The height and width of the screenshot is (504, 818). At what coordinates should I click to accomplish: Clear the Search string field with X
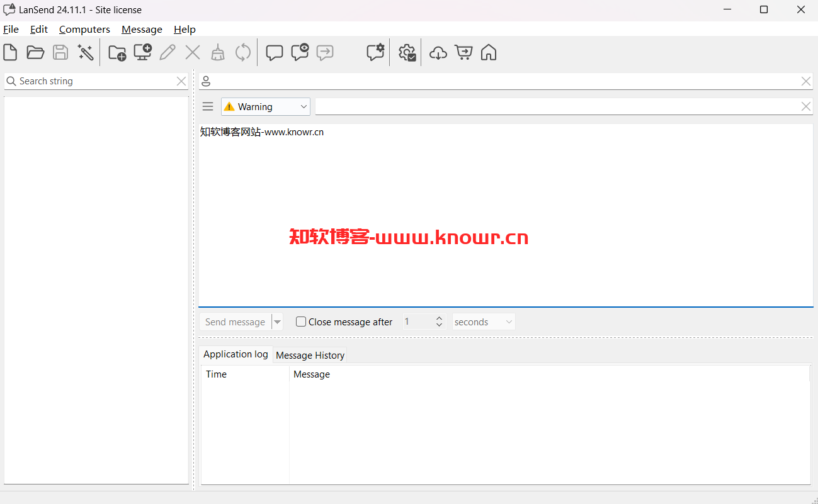[x=181, y=81]
